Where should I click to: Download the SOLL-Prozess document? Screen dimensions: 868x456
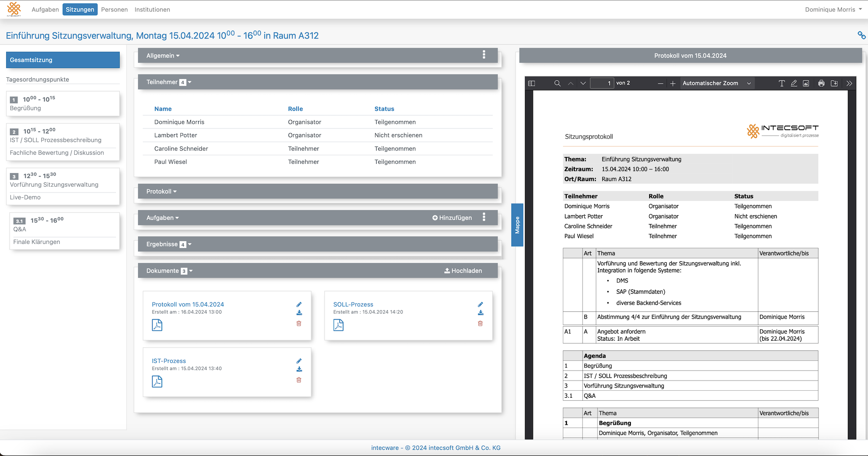(x=480, y=313)
